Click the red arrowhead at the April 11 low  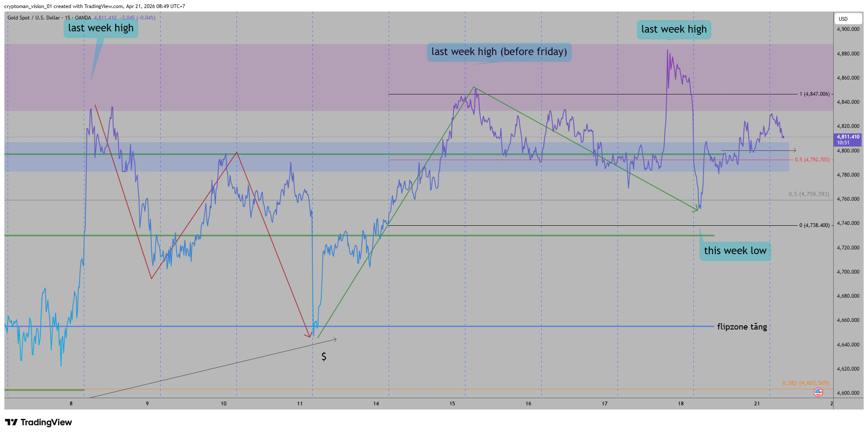pyautogui.click(x=308, y=336)
